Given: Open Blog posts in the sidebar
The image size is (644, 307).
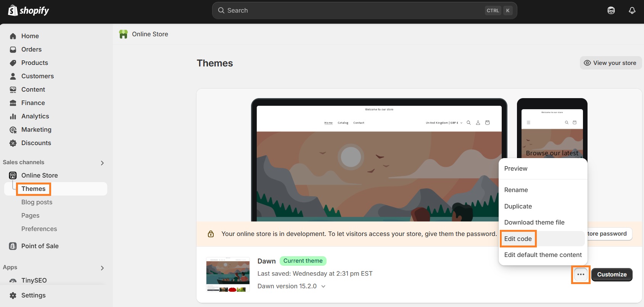Looking at the screenshot, I should click(x=37, y=202).
